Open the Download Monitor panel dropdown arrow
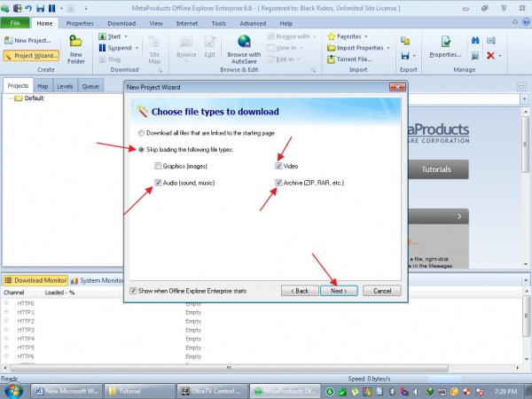Screen dimensions: 532x399 tap(526, 280)
